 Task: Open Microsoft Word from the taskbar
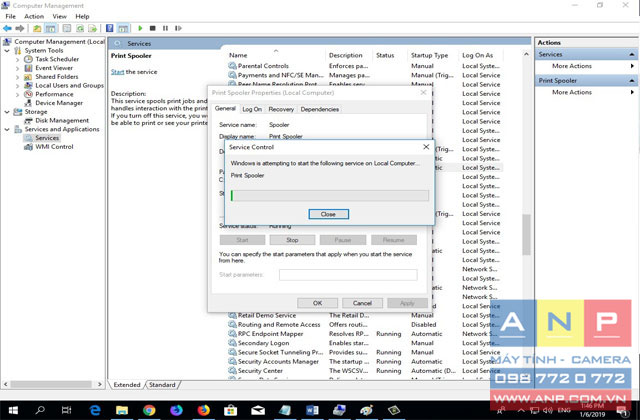[x=312, y=410]
